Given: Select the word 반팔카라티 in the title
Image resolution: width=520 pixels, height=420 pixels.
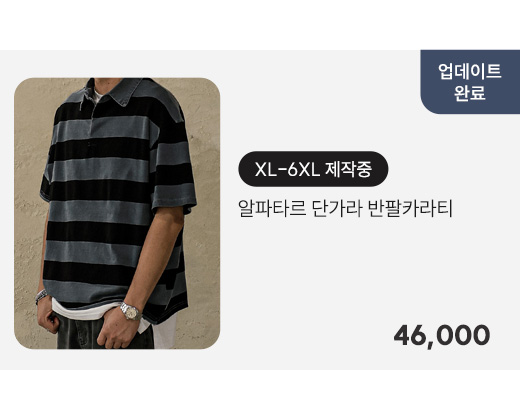Looking at the screenshot, I should pos(411,208).
